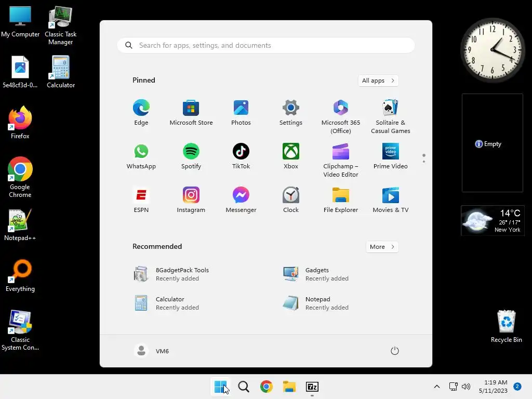Open 7-Zip from the taskbar

(x=312, y=387)
